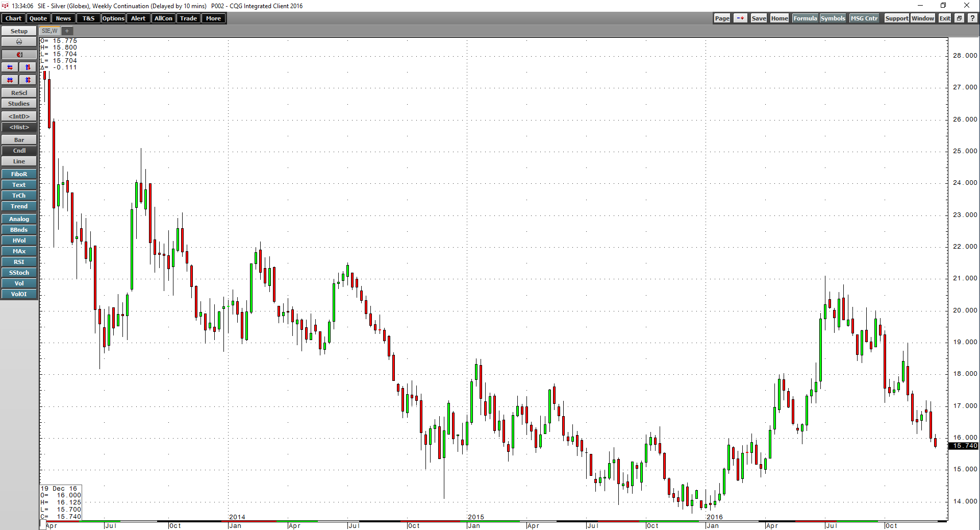980x530 pixels.
Task: Open the News menu
Action: (63, 18)
